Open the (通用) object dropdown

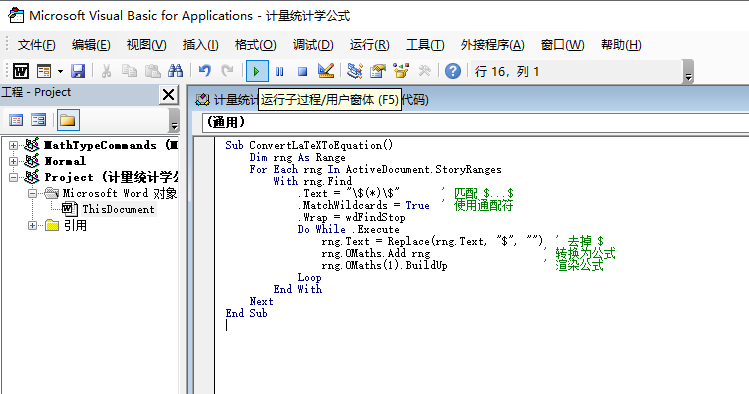point(475,123)
